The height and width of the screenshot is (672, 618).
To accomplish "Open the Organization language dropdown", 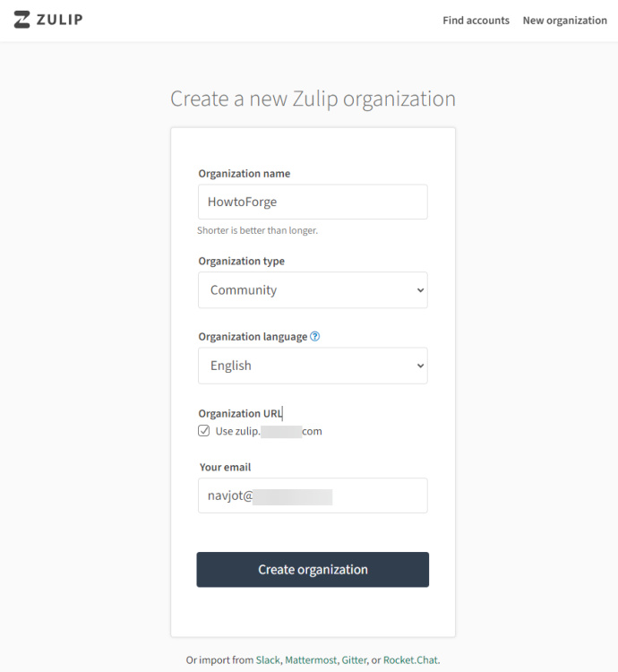I will tap(313, 366).
